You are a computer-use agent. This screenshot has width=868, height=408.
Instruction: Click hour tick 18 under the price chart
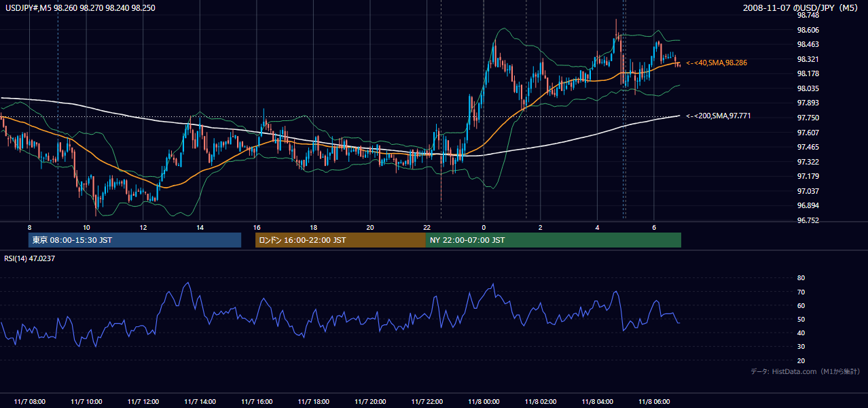click(313, 227)
